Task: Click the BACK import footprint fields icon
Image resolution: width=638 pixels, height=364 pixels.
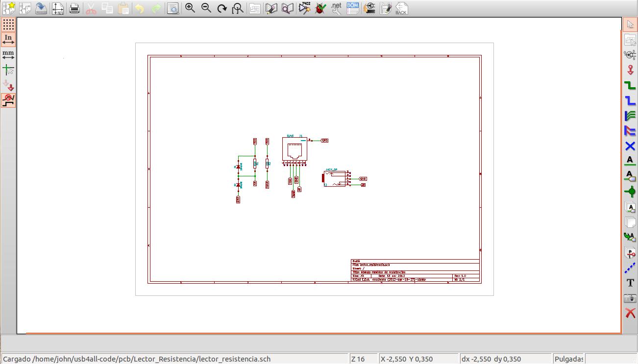Action: click(x=401, y=8)
